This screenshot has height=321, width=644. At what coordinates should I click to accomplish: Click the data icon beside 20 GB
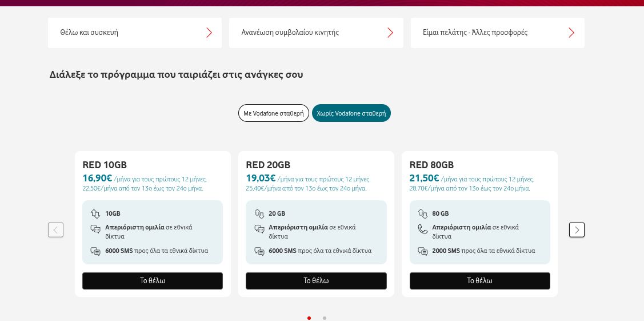(x=259, y=214)
